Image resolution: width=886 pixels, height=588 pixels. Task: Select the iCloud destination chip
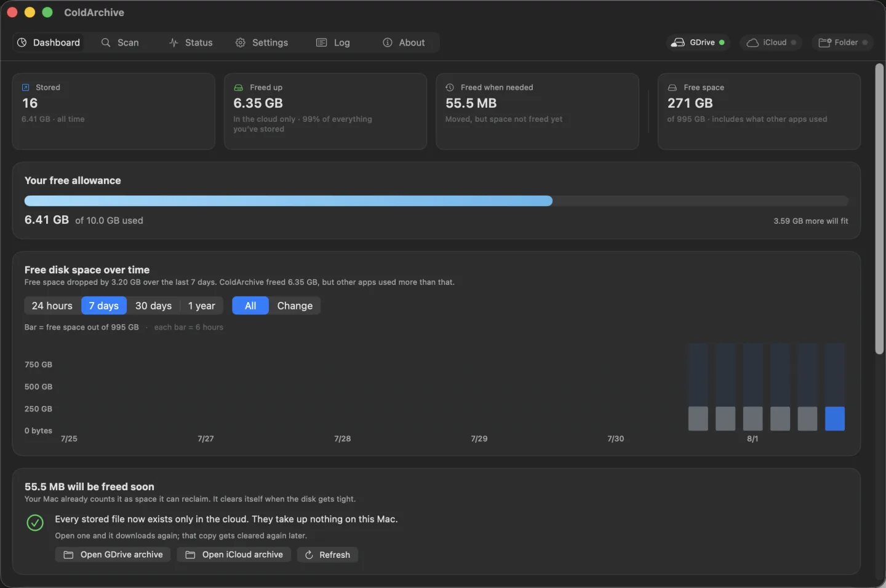coord(771,42)
